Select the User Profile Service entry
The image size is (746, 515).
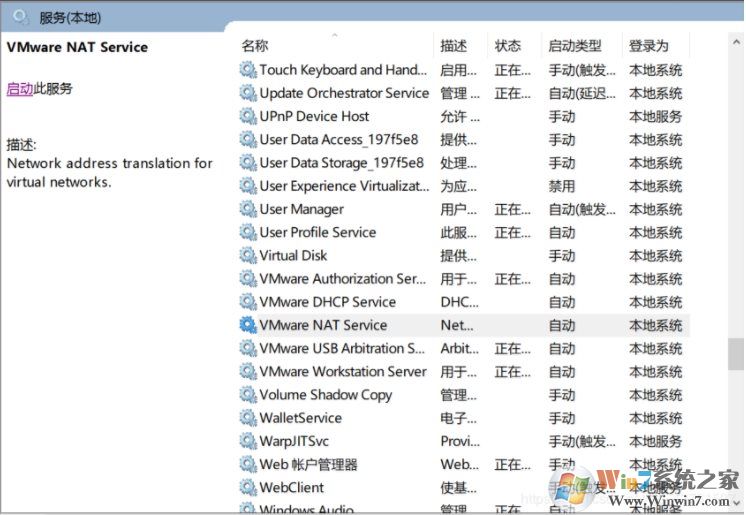coord(318,232)
